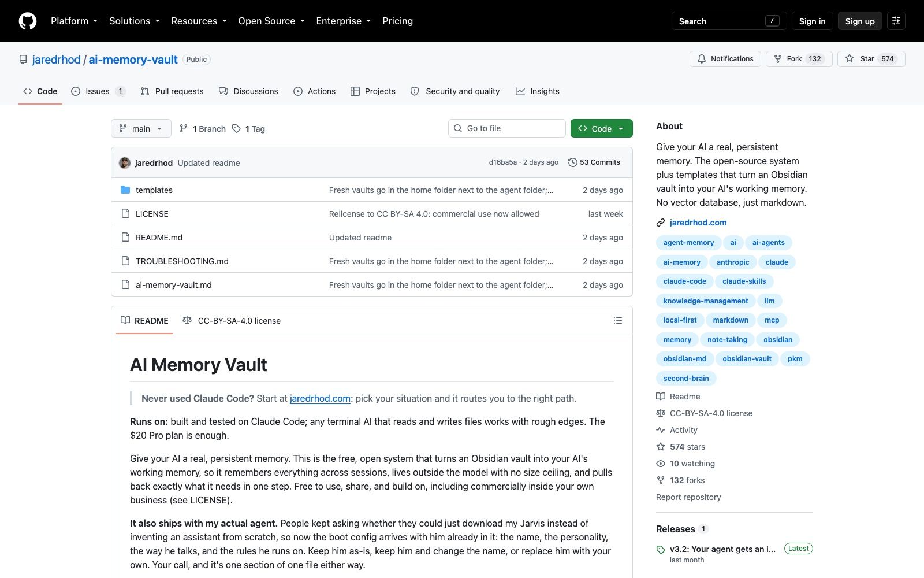Fork the repository with Fork button
The image size is (924, 578).
(799, 59)
